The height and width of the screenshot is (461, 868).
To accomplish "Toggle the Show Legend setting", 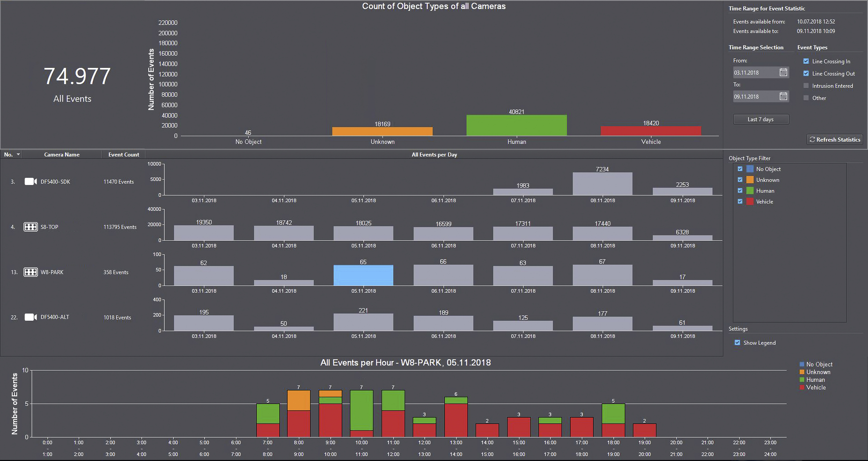I will click(737, 343).
